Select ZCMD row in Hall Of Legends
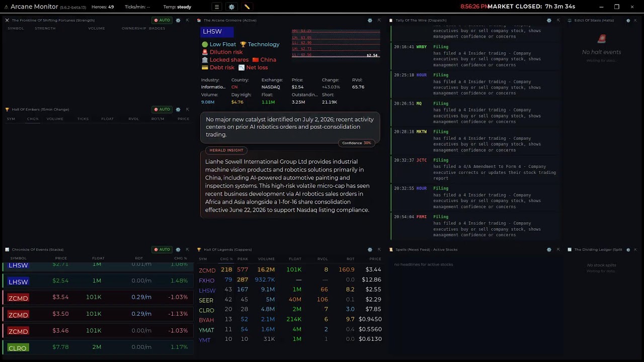The image size is (644, 362). point(290,269)
